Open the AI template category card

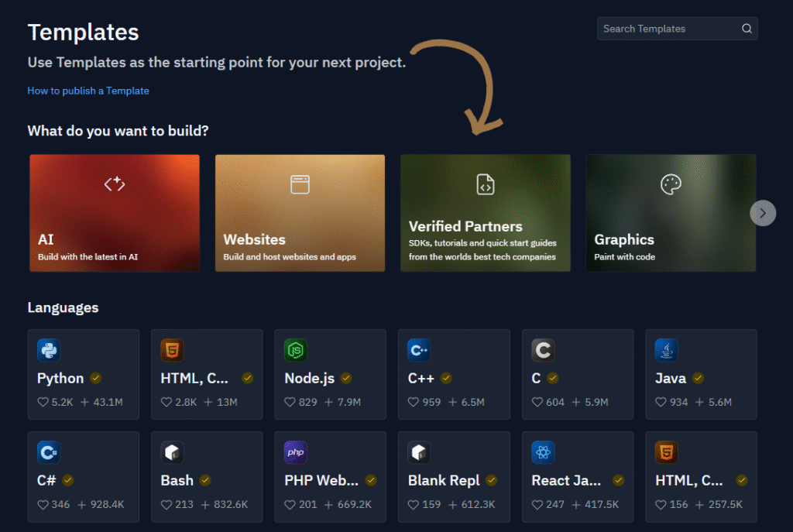pyautogui.click(x=114, y=213)
